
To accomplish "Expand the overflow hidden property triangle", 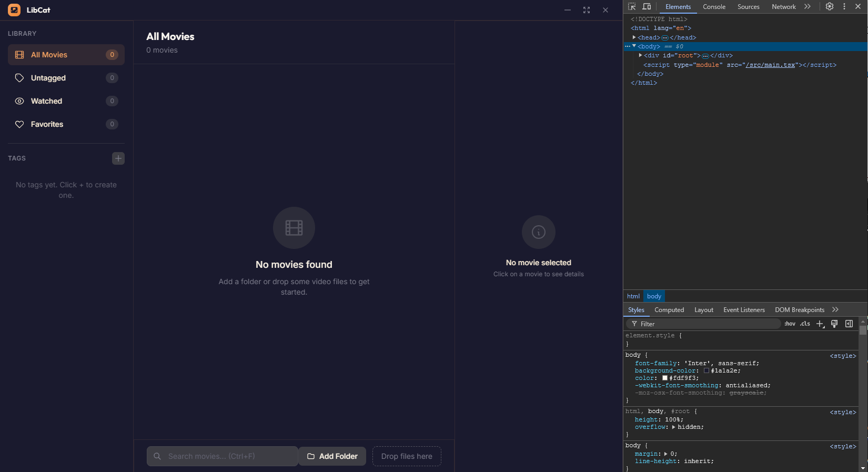I will [x=673, y=427].
